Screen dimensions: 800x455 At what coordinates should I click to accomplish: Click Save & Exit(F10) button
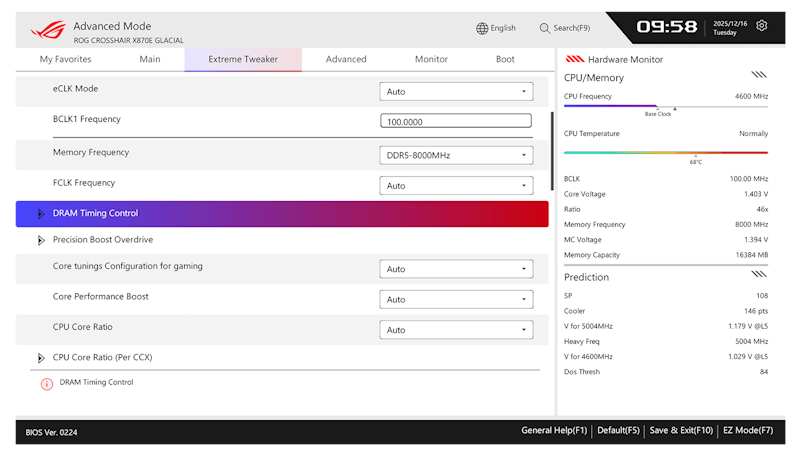[x=681, y=431]
